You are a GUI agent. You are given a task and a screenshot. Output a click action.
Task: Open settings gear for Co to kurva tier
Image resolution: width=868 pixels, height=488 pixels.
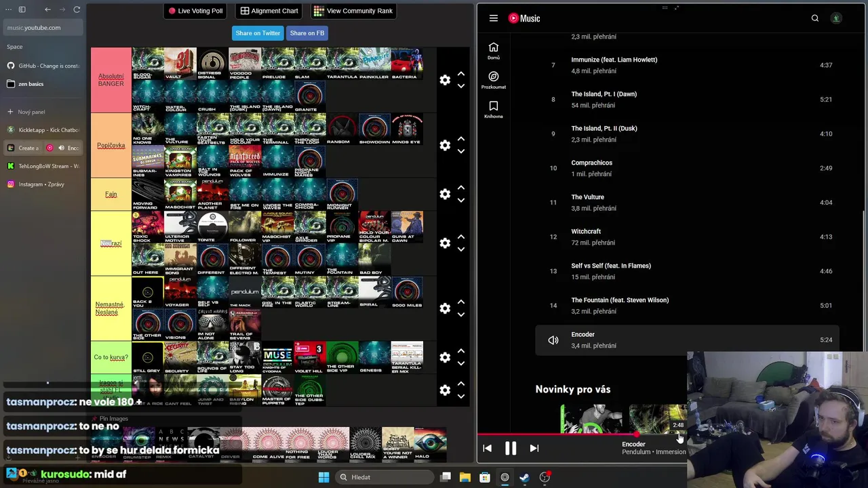point(445,357)
